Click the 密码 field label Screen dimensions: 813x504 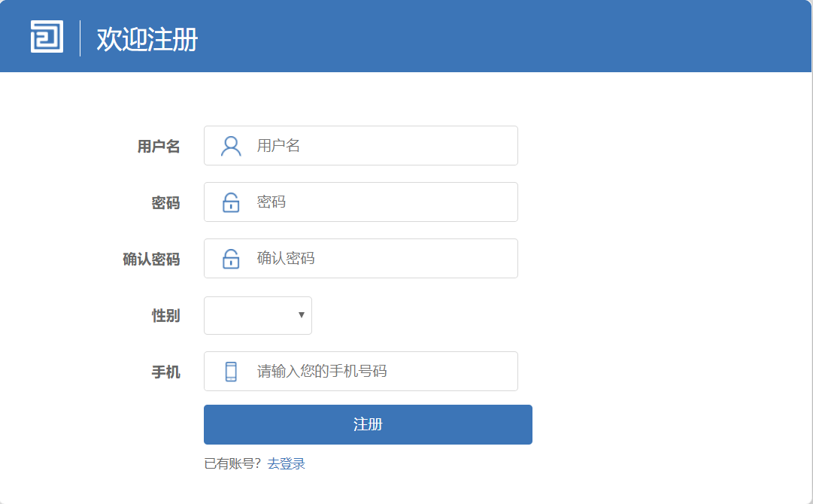click(x=165, y=203)
